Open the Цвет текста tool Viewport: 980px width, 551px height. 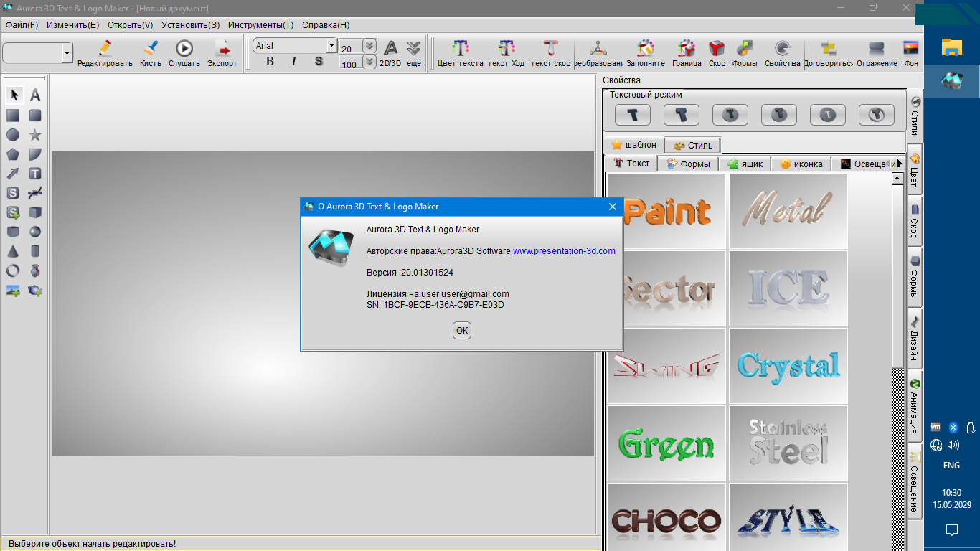(460, 52)
